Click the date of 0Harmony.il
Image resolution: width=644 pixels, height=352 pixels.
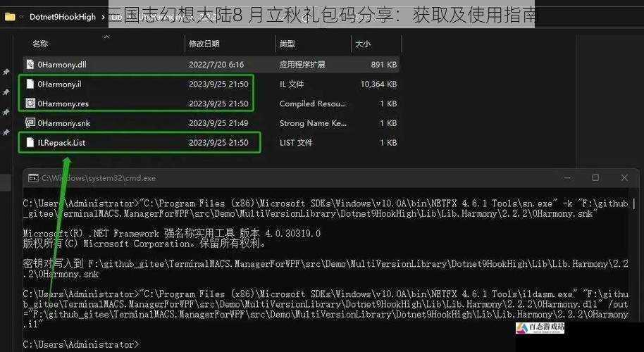(218, 84)
